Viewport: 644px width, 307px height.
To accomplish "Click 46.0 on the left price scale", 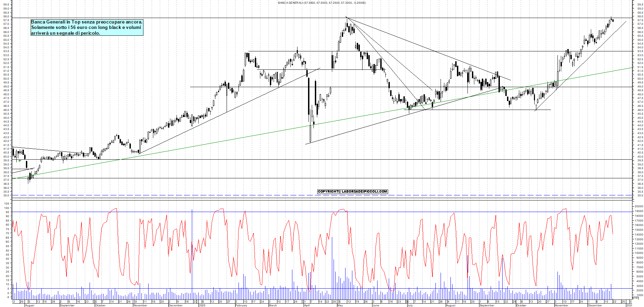I will (6, 110).
